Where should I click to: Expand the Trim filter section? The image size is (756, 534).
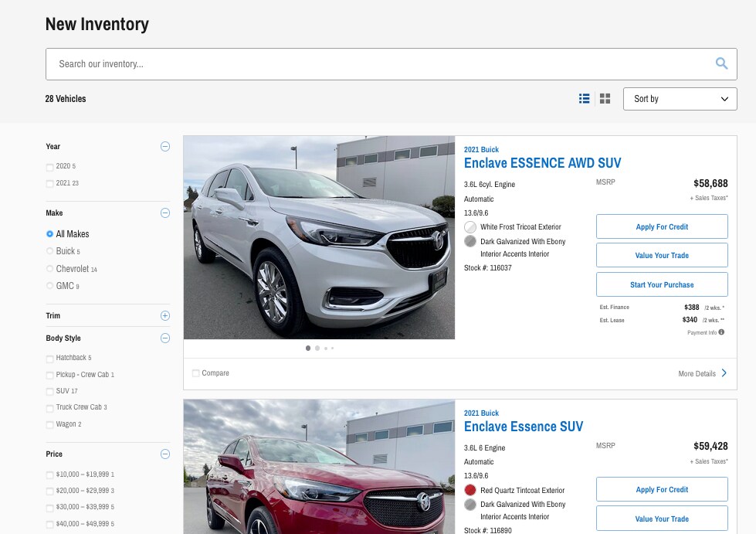coord(165,315)
